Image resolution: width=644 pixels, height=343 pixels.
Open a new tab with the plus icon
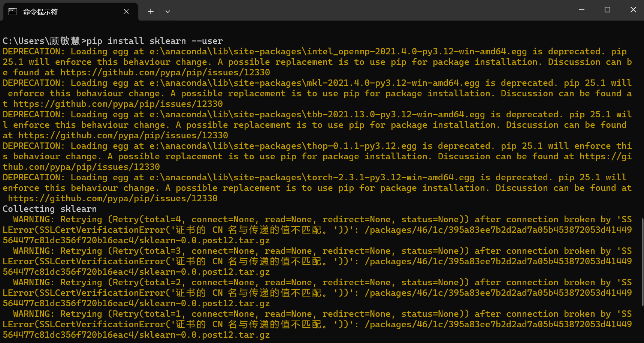tap(150, 11)
